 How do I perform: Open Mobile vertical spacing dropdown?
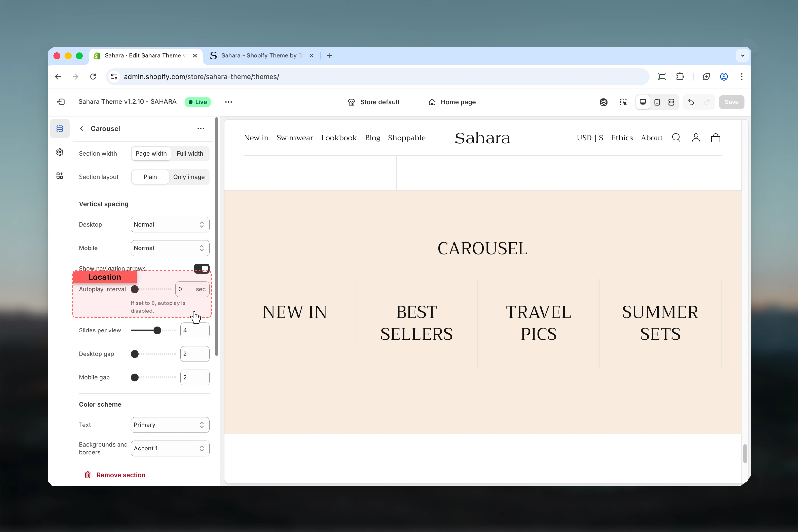[170, 248]
